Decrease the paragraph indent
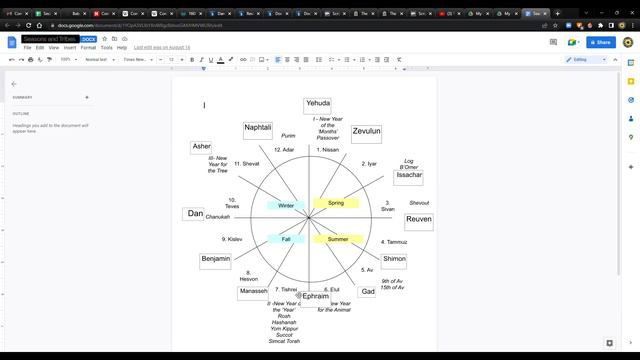640x360 pixels. pos(377,60)
